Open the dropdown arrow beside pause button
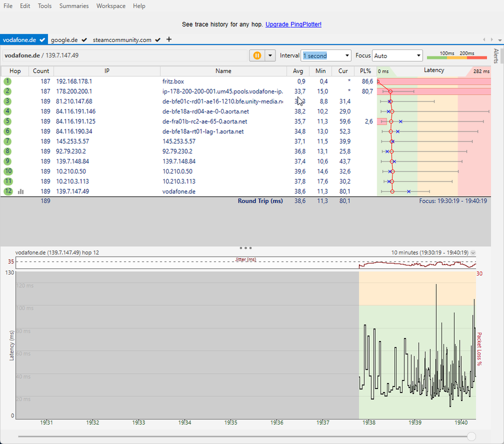504x444 pixels. pyautogui.click(x=270, y=55)
